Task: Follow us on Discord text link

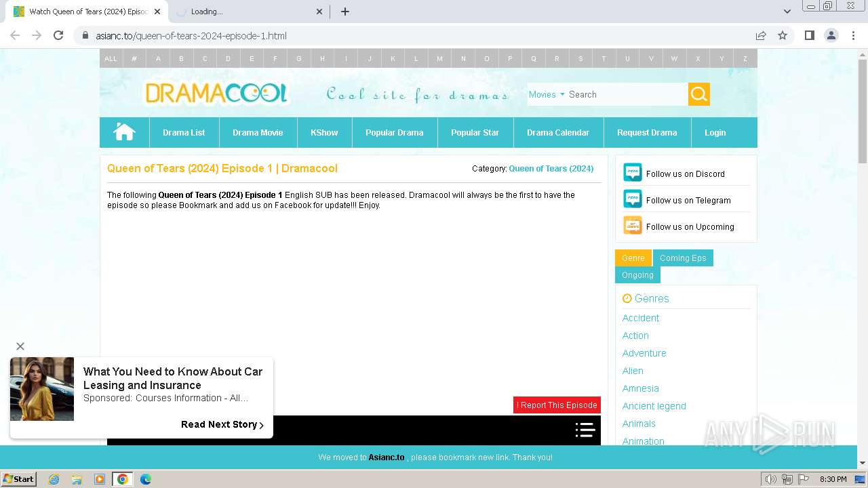Action: click(x=686, y=174)
